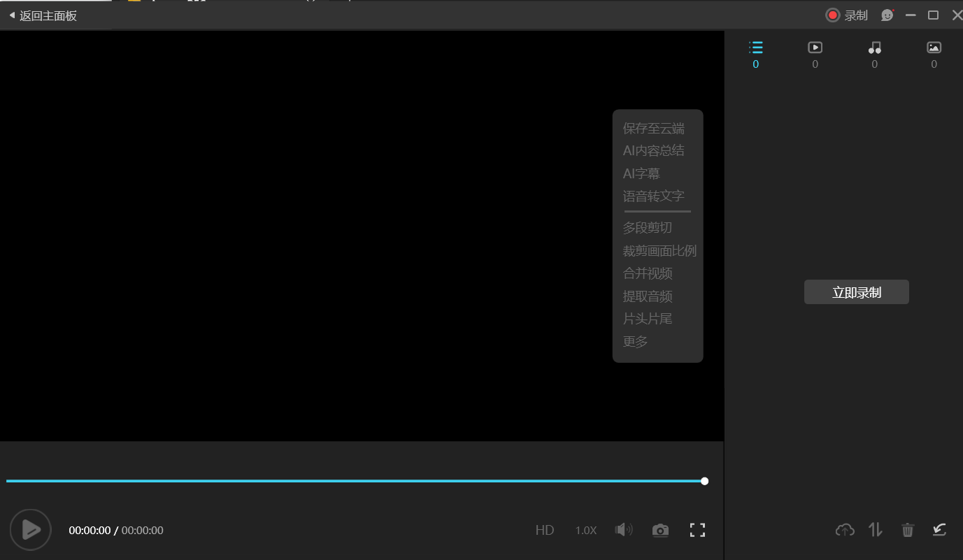Click the red 录制 record button
Screen dimensions: 963x560
(x=846, y=15)
